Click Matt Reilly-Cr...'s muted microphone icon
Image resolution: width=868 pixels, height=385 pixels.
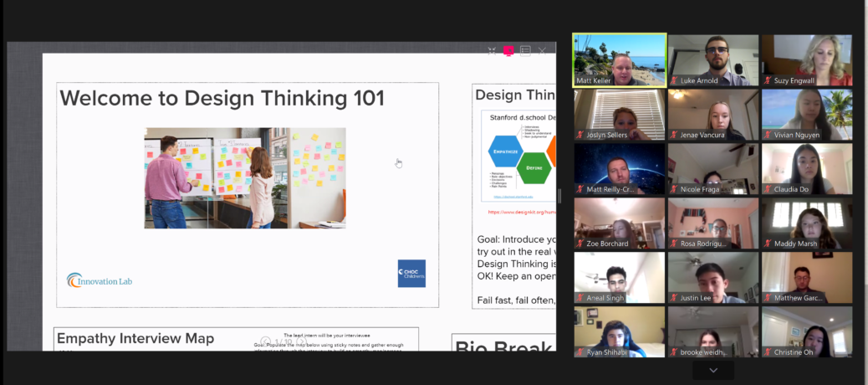pyautogui.click(x=580, y=189)
